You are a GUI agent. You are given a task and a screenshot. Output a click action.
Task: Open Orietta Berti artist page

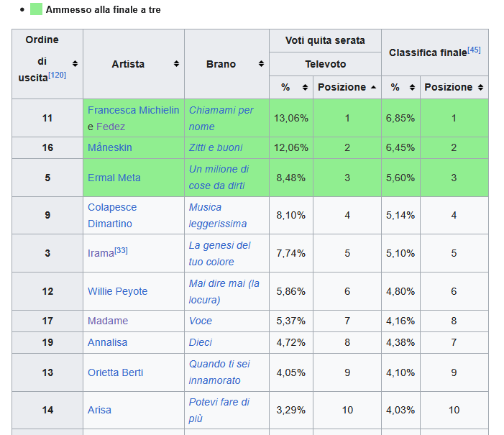(x=115, y=372)
